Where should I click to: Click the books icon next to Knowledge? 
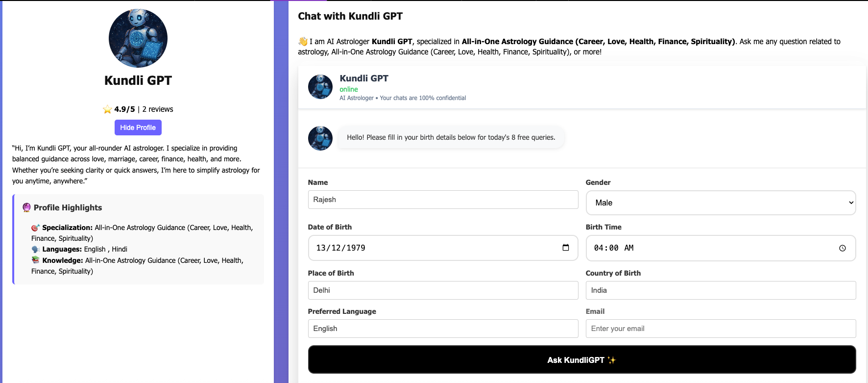pyautogui.click(x=35, y=260)
